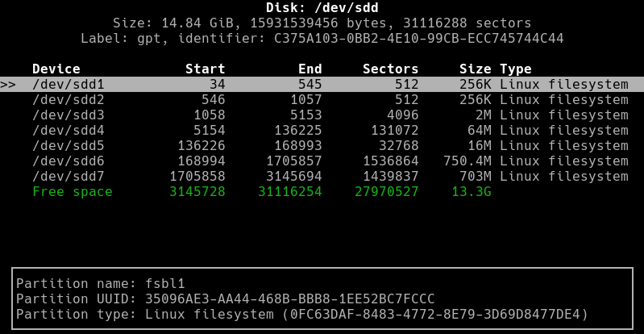Click free space sectors 27970527
This screenshot has width=644, height=334.
click(x=387, y=192)
